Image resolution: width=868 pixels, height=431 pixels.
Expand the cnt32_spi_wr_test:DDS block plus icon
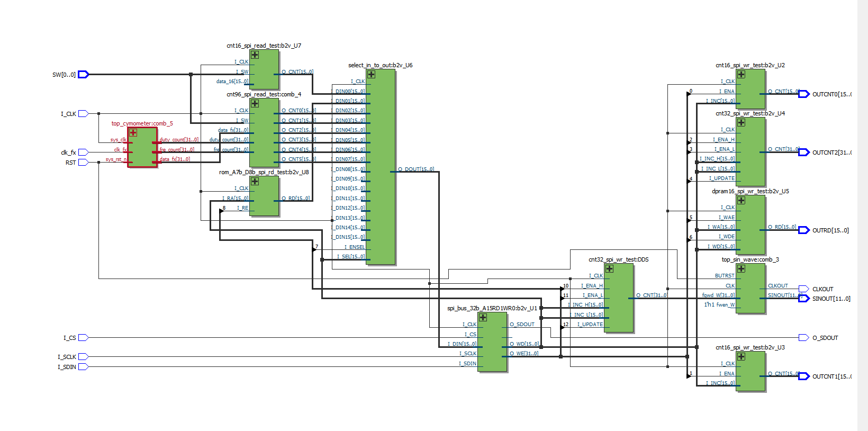click(609, 268)
